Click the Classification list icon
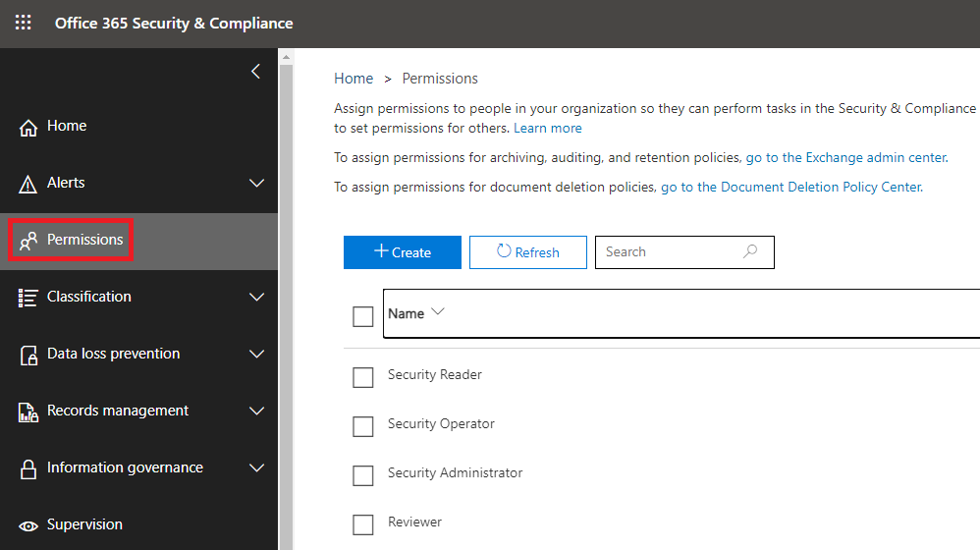 pos(28,298)
